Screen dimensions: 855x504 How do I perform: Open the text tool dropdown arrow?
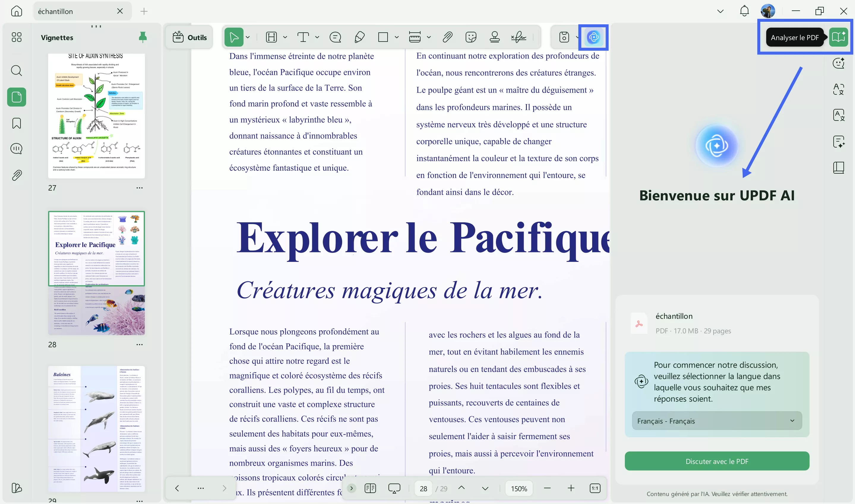click(317, 37)
